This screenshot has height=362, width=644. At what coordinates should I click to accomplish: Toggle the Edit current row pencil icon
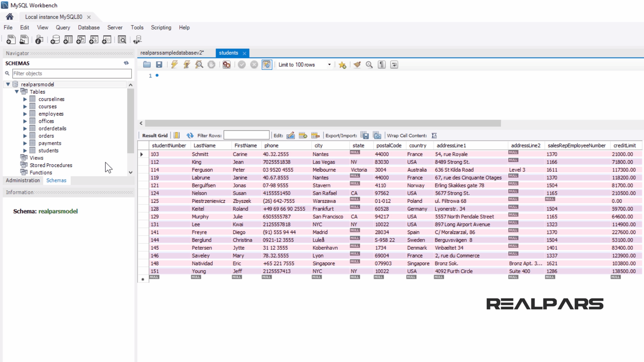point(291,135)
